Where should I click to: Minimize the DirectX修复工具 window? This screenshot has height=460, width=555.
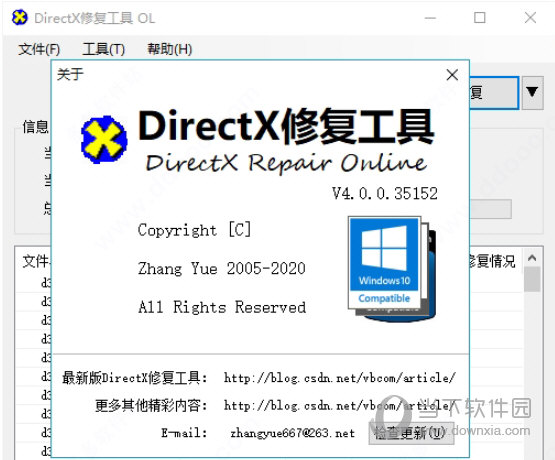click(430, 18)
